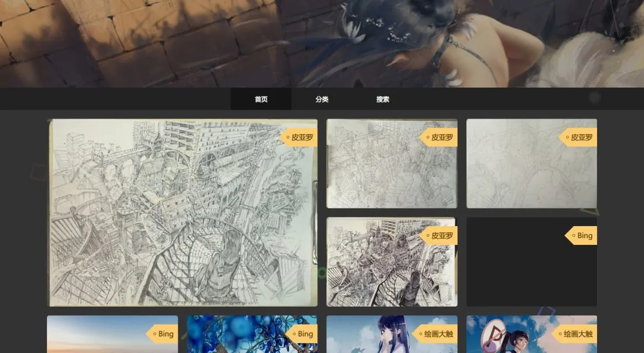This screenshot has width=644, height=353.
Task: Open the 首页 home tab
Action: coord(261,99)
